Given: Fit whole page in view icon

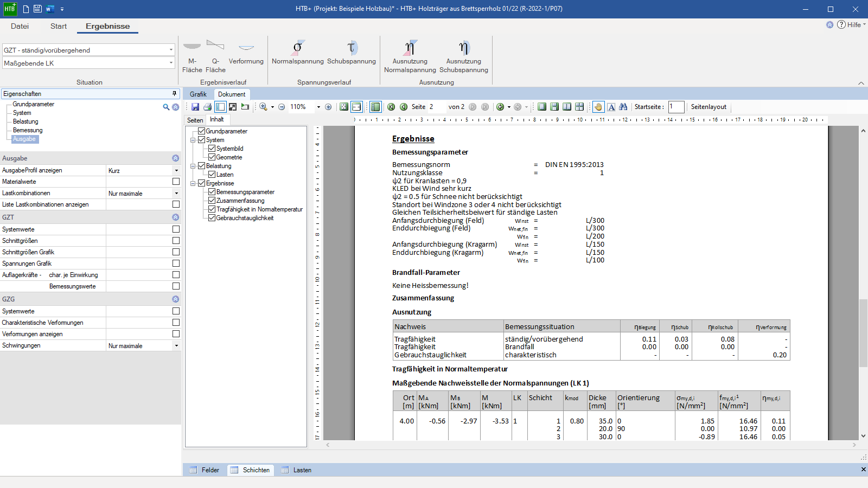Looking at the screenshot, I should pos(343,107).
